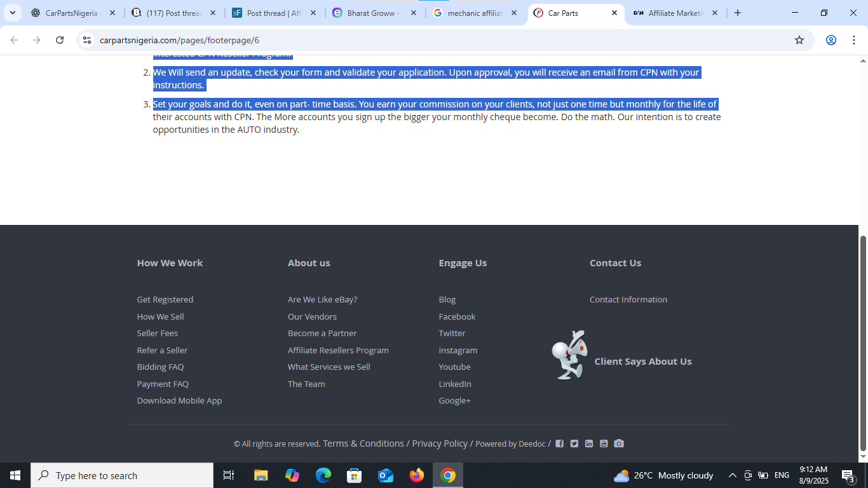Open the Google+ text link
Screen dimensions: 868x488
[454, 400]
